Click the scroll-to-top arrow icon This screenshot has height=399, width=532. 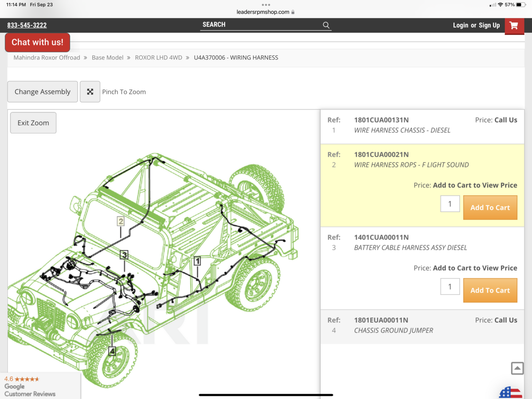pyautogui.click(x=517, y=368)
